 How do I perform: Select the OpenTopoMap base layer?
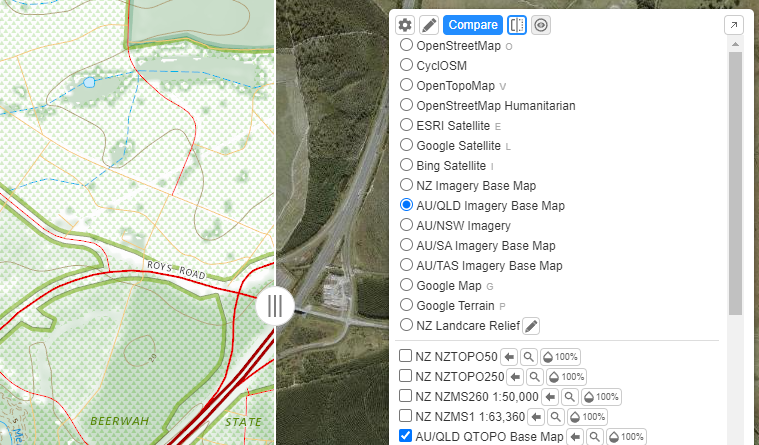tap(406, 85)
